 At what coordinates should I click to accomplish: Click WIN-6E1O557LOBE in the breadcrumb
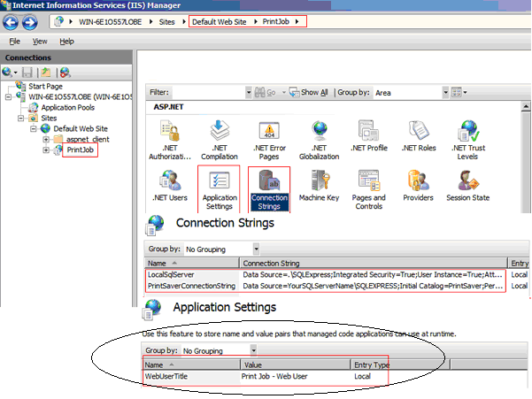[x=111, y=22]
